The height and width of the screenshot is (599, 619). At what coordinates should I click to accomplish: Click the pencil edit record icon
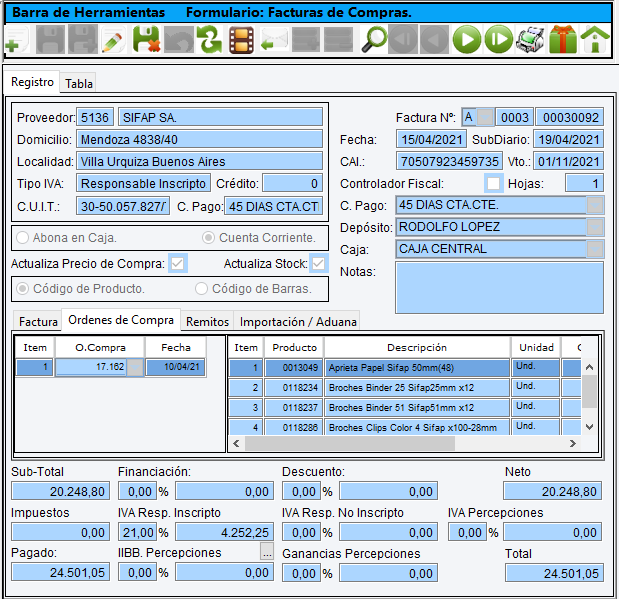(x=114, y=39)
